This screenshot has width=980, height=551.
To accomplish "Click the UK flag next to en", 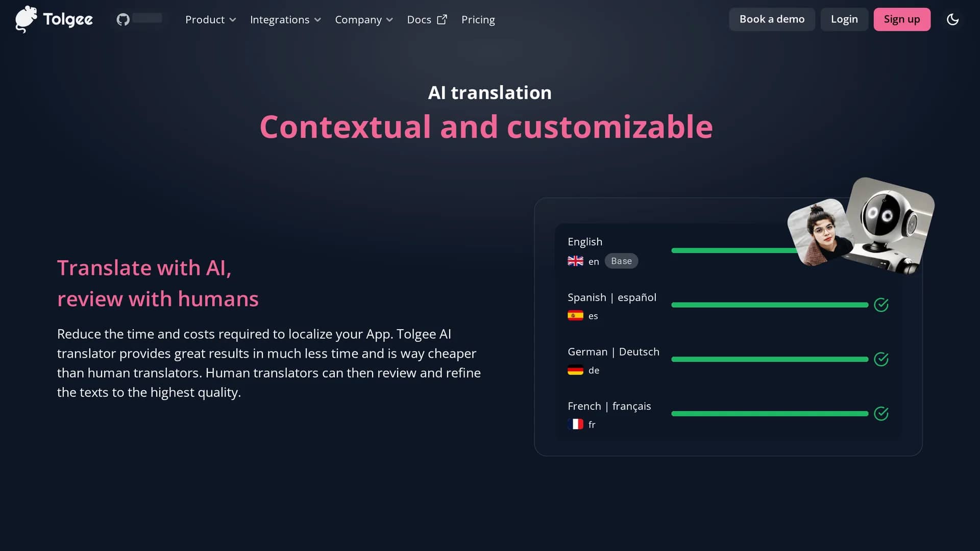I will (x=575, y=261).
